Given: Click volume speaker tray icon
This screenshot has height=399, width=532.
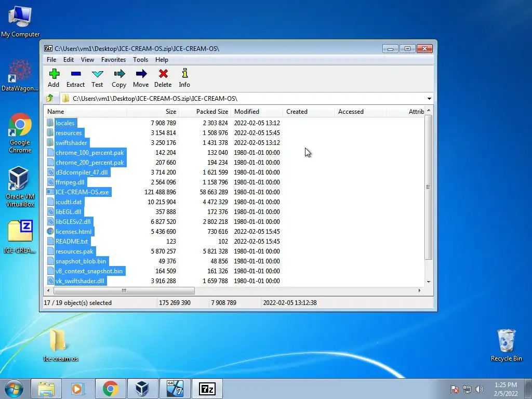Looking at the screenshot, I should pyautogui.click(x=479, y=389).
